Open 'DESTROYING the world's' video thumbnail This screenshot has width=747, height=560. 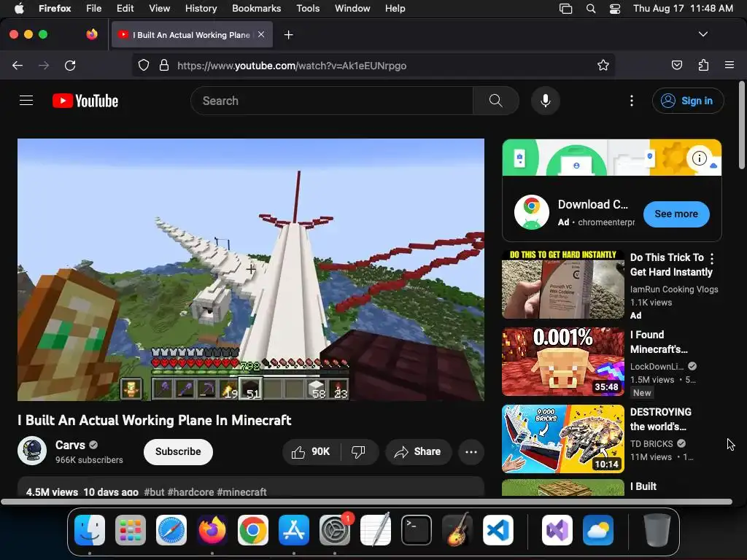click(563, 438)
